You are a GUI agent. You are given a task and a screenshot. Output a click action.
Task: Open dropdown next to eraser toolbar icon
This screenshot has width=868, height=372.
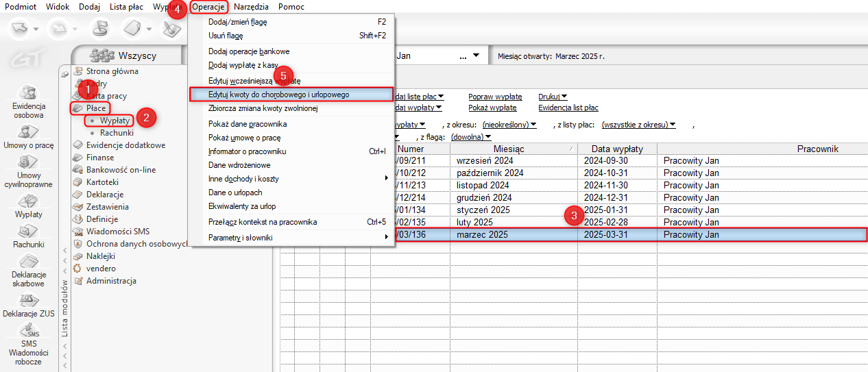point(149,29)
